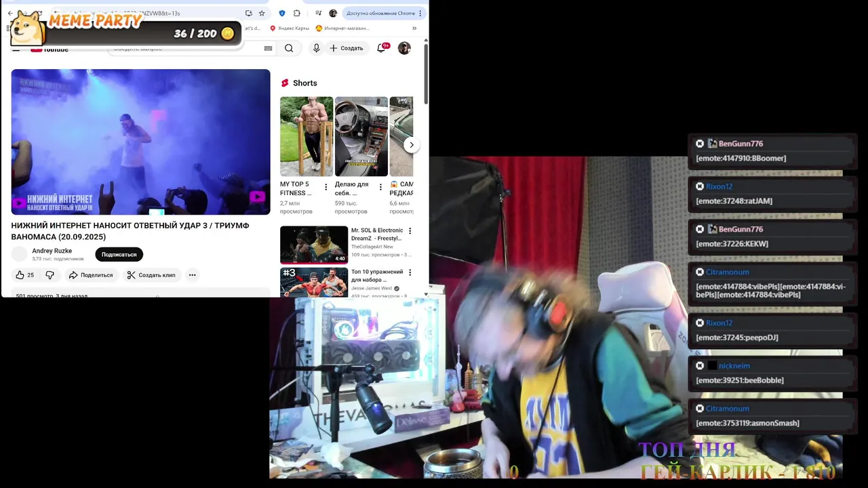Bookmark page with star icon
The image size is (868, 488).
(x=262, y=13)
